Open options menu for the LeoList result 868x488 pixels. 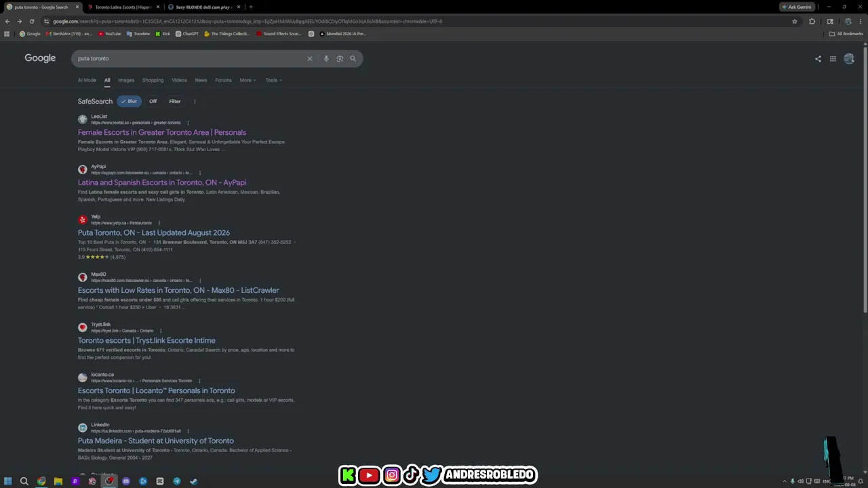188,123
